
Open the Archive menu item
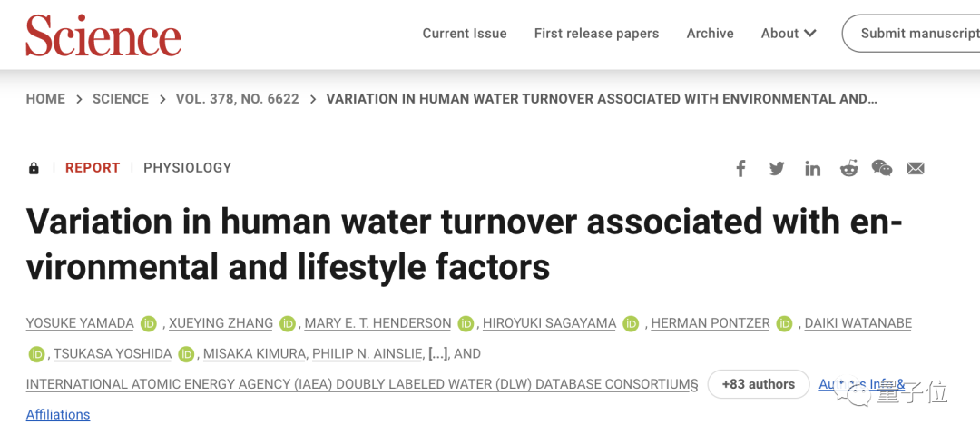click(x=710, y=34)
